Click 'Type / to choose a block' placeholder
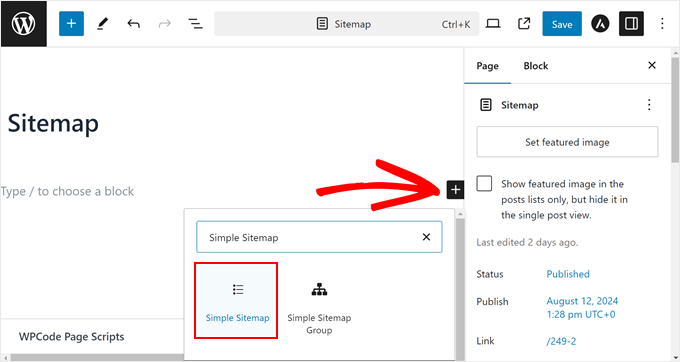This screenshot has height=362, width=680. pos(67,191)
